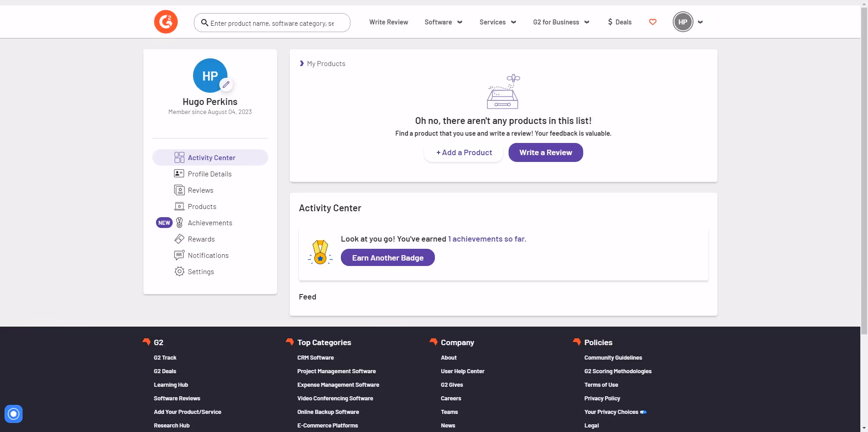This screenshot has width=868, height=432.
Task: Click the gold medal badge image
Action: [x=320, y=252]
